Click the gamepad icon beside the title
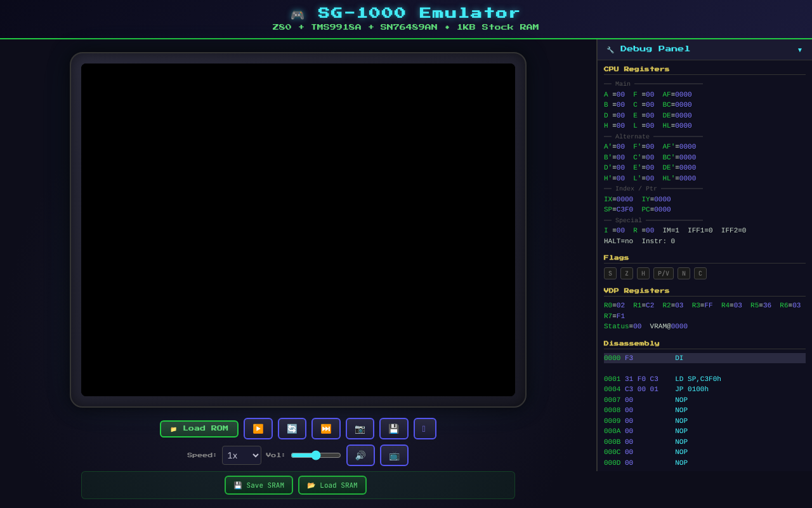This screenshot has width=812, height=508. tap(298, 15)
